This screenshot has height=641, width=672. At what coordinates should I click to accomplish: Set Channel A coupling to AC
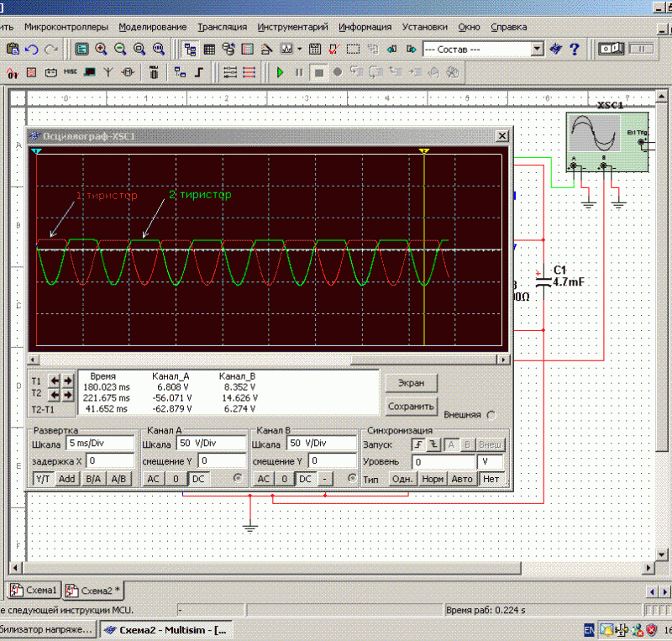153,479
